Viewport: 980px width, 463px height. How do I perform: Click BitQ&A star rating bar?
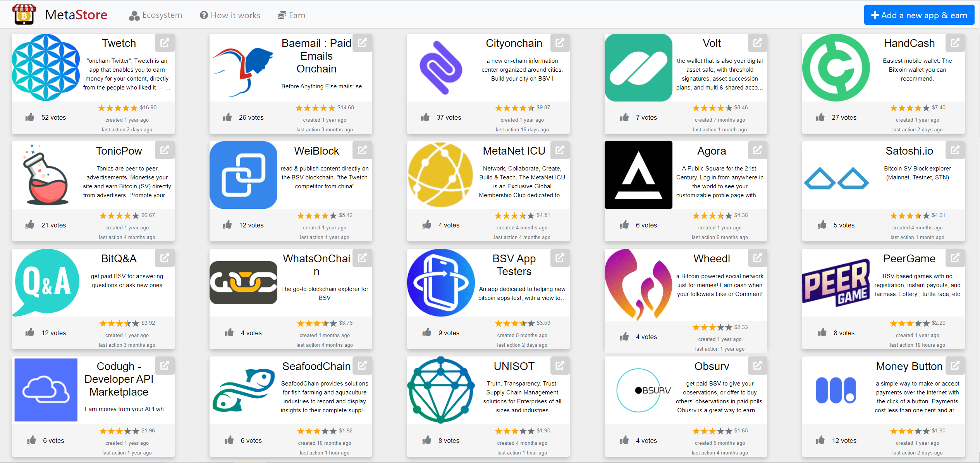[119, 324]
